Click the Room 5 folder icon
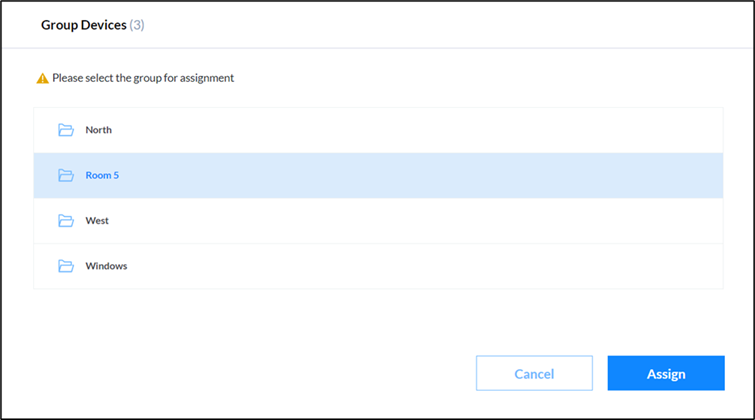The height and width of the screenshot is (420, 755). [66, 175]
